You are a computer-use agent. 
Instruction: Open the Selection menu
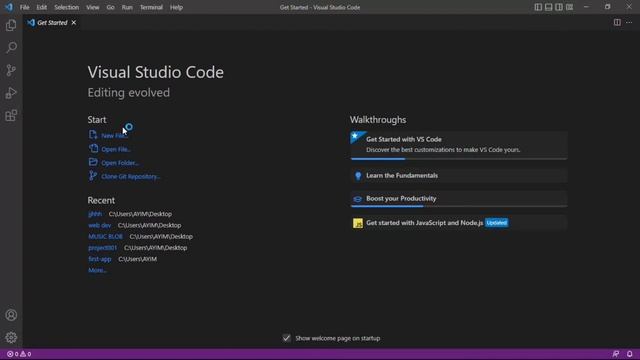67,7
